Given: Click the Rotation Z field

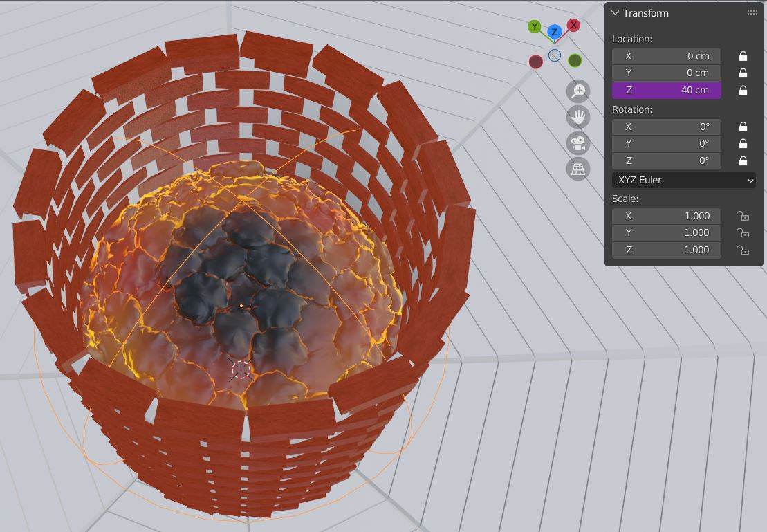Looking at the screenshot, I should click(667, 160).
